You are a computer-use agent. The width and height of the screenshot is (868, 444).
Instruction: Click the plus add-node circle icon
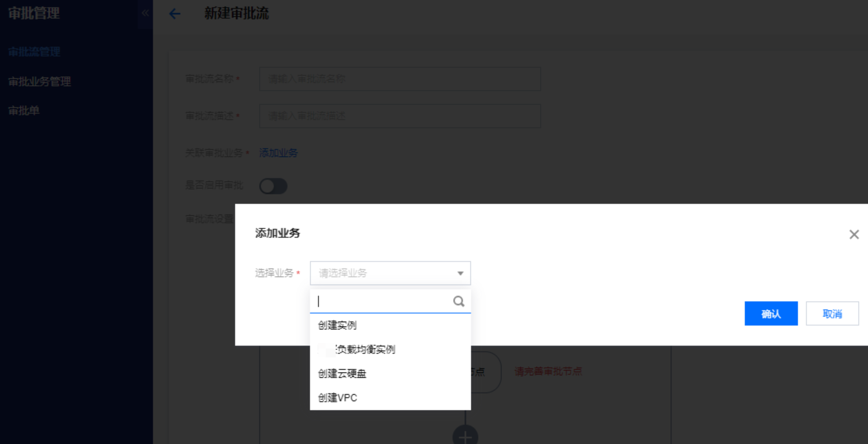coord(465,437)
